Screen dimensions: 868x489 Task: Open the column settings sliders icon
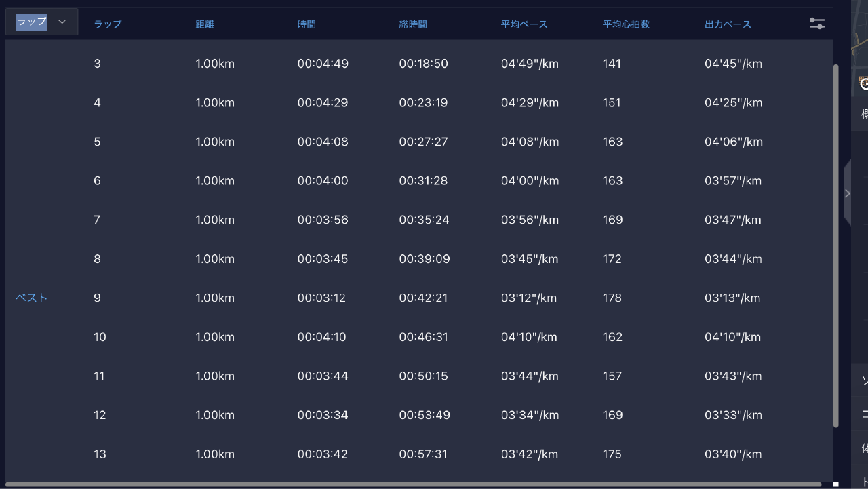click(817, 23)
